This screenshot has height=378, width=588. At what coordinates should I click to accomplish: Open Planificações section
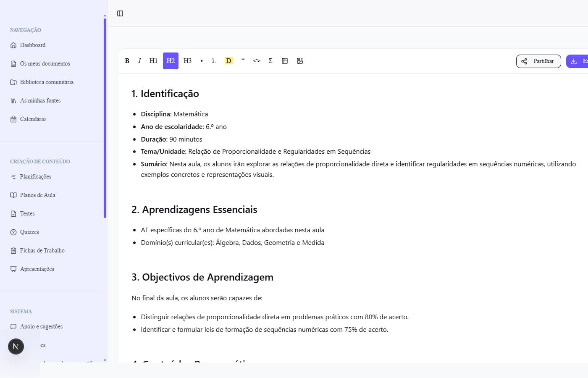tap(36, 176)
